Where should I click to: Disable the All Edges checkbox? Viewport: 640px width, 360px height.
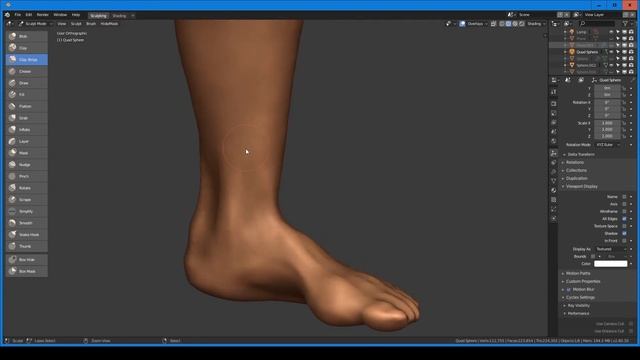click(x=624, y=219)
